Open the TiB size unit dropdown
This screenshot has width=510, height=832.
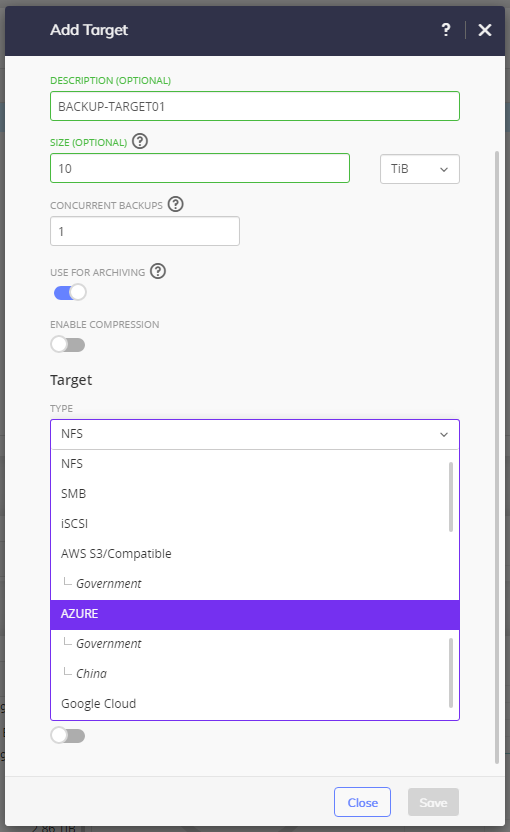420,169
